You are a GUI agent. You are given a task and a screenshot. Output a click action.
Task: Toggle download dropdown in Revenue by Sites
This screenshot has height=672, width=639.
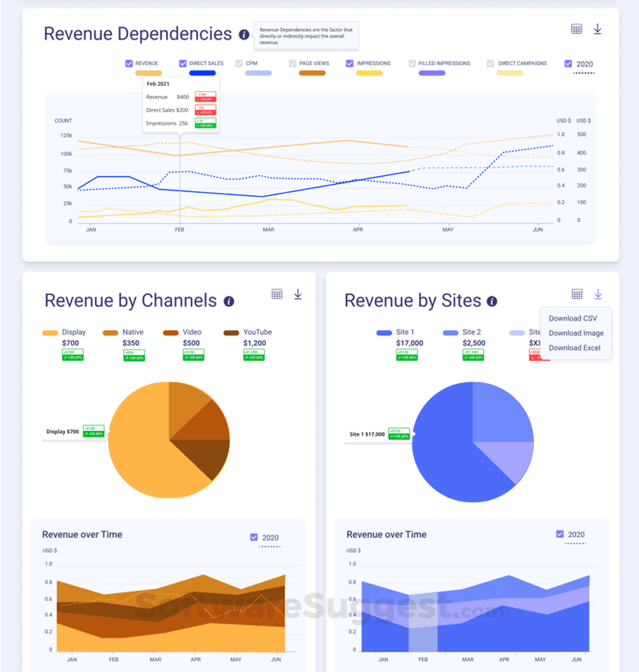point(598,294)
